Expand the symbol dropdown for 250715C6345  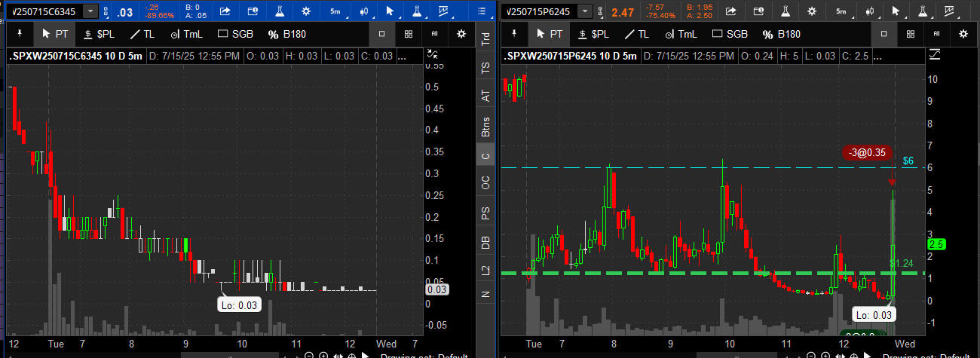click(91, 11)
